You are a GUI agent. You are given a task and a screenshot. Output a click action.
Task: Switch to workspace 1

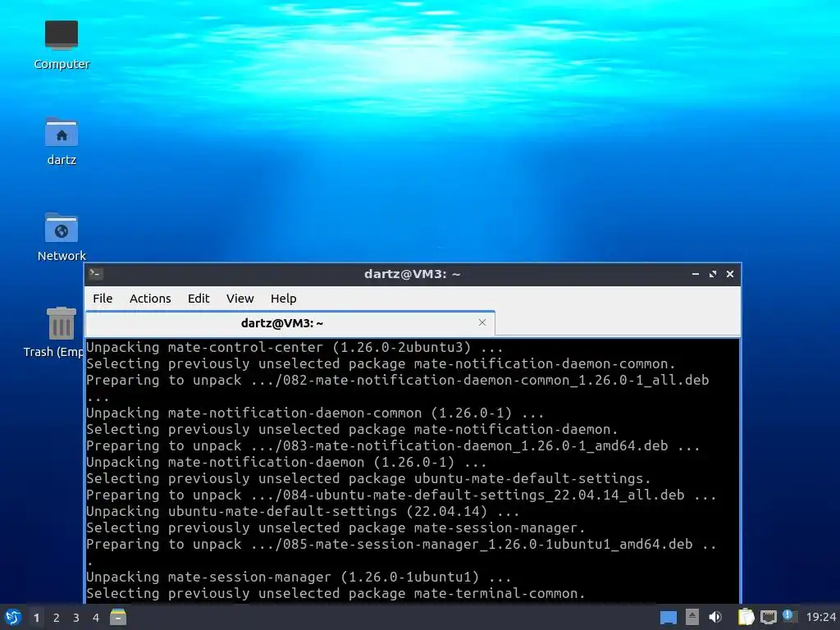tap(36, 618)
